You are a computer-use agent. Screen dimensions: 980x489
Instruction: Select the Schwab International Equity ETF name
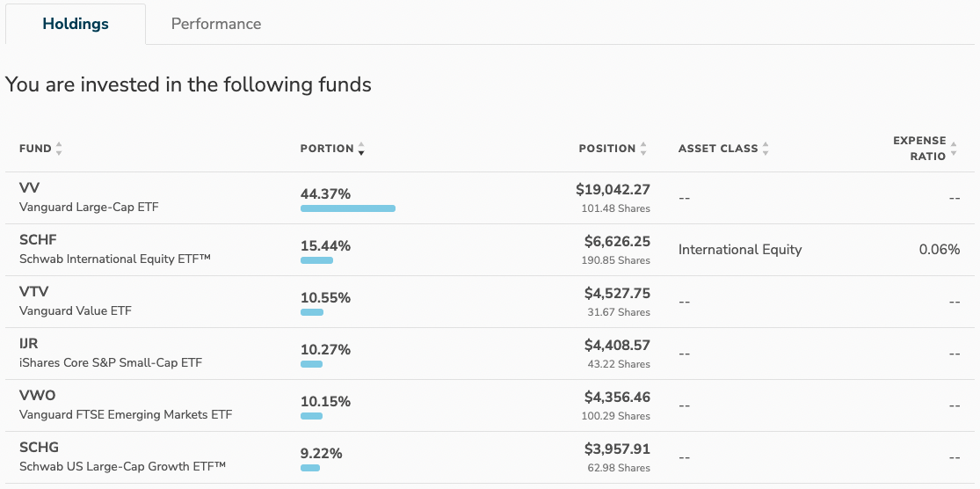click(115, 259)
